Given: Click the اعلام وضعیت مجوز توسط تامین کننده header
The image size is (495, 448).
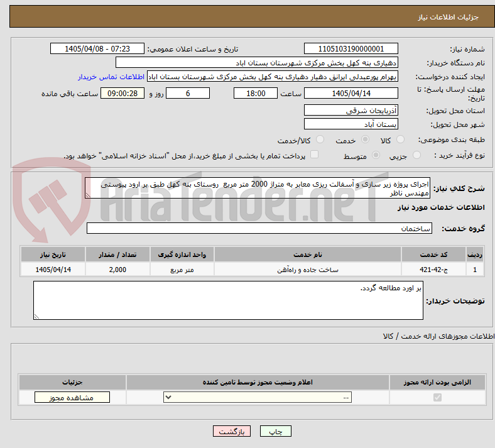Looking at the screenshot, I should 258,382.
